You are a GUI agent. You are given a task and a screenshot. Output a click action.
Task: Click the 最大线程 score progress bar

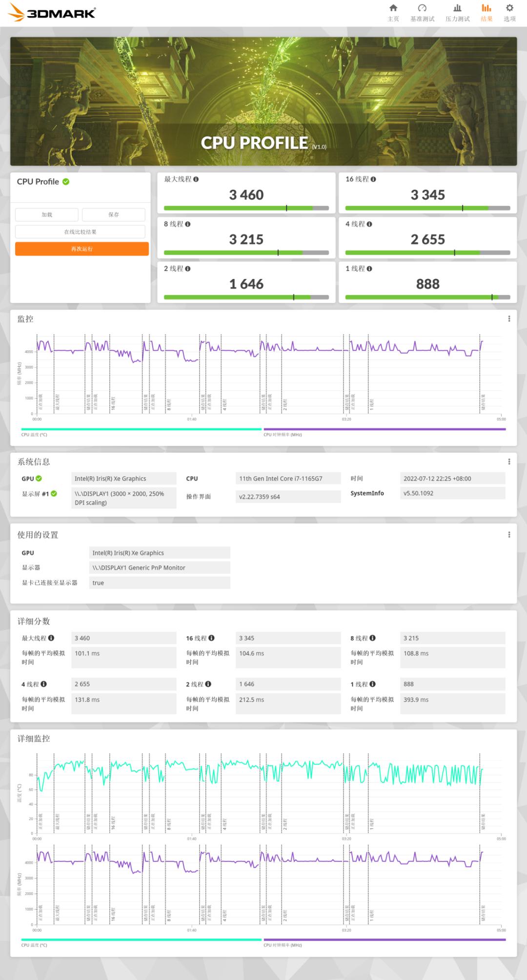pyautogui.click(x=246, y=208)
